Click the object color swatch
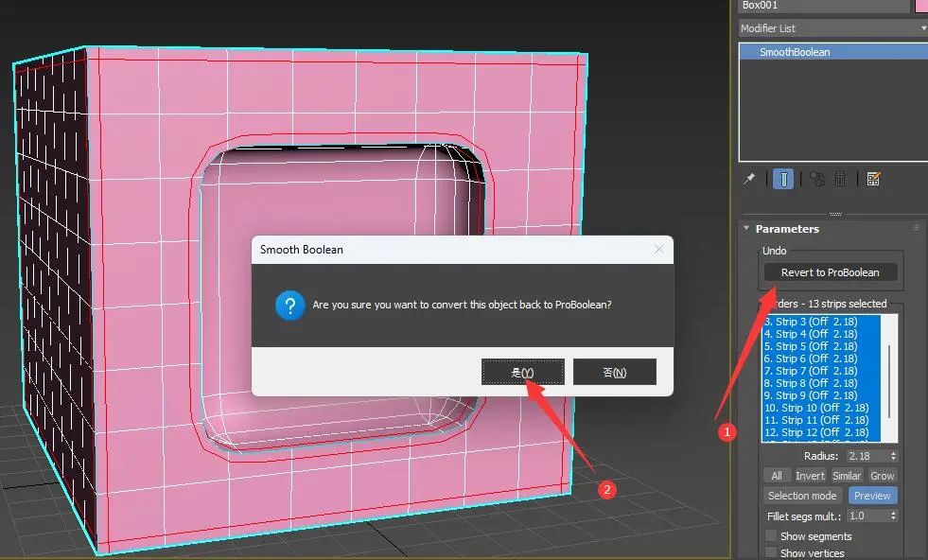 (x=921, y=6)
